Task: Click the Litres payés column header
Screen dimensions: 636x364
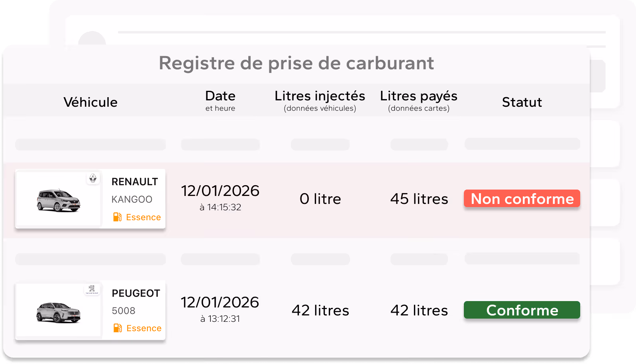Action: [x=419, y=101]
